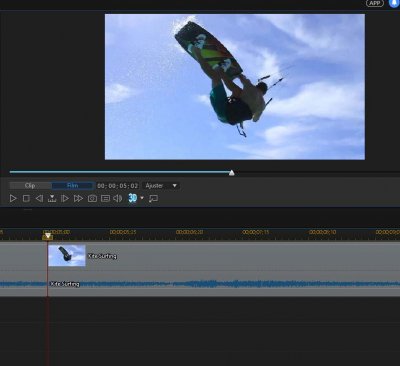Select the Kite Surfing video clip thumbnail
400x366 pixels.
tap(67, 255)
